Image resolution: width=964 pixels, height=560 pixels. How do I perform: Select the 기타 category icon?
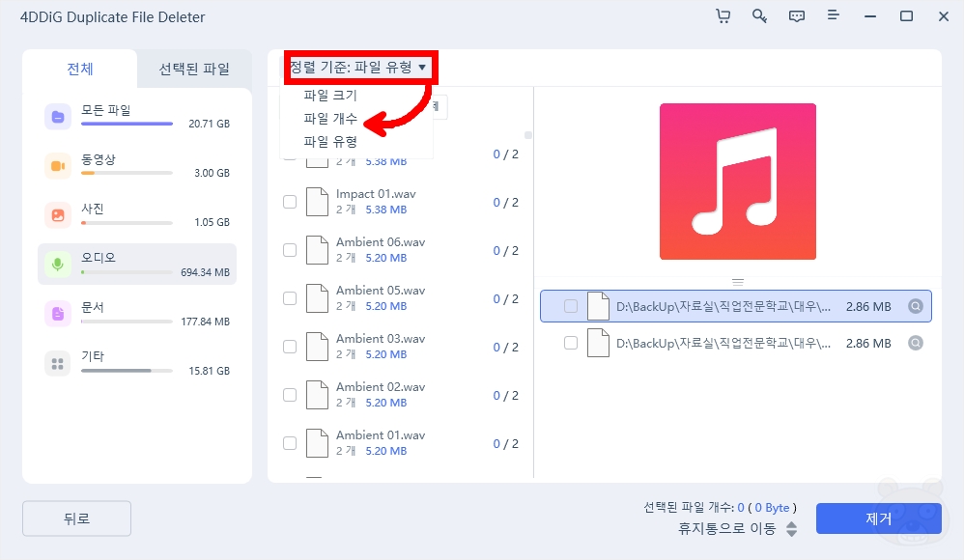(58, 363)
